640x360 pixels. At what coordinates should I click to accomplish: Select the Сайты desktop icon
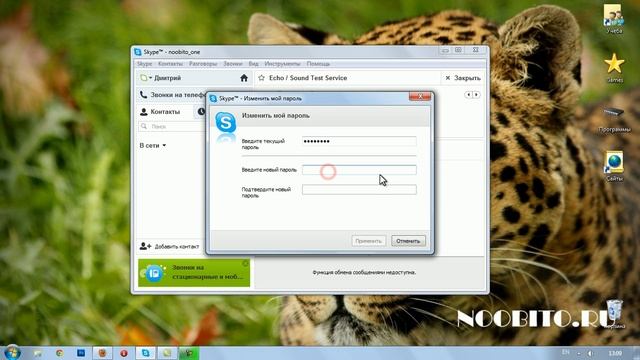click(614, 166)
